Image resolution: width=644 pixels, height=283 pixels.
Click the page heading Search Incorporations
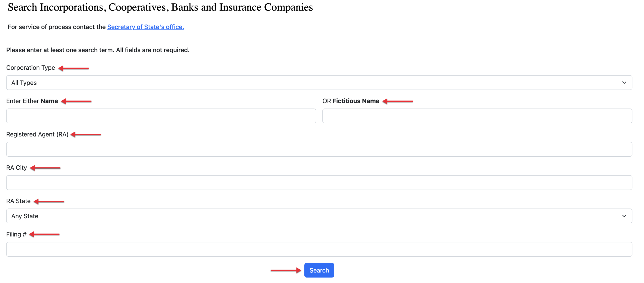[x=160, y=7]
